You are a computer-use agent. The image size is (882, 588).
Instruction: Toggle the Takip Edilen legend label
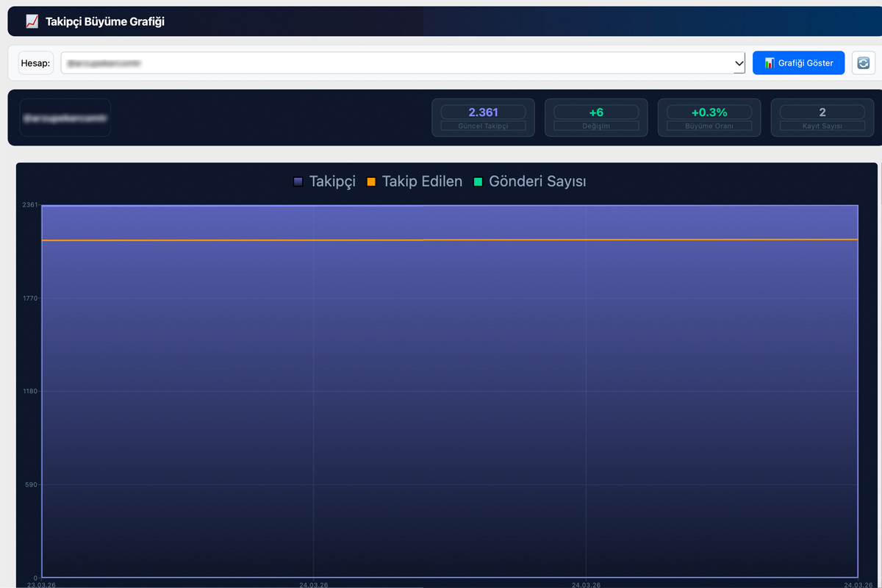[422, 182]
